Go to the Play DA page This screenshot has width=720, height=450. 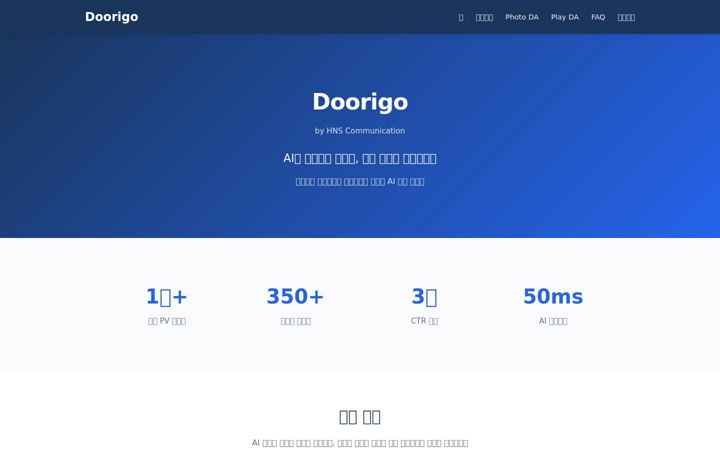565,17
